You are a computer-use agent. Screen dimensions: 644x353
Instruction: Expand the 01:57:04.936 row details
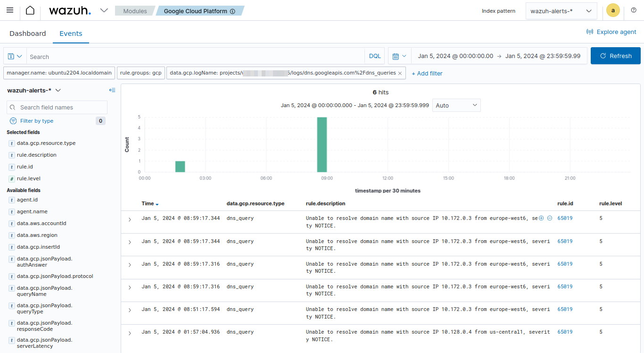130,333
